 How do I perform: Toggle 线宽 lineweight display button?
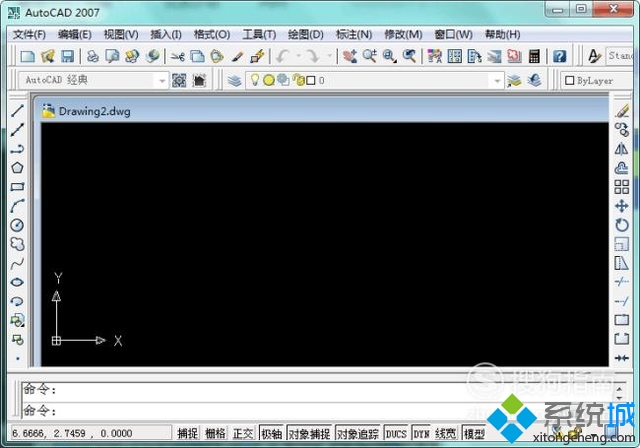pyautogui.click(x=445, y=433)
